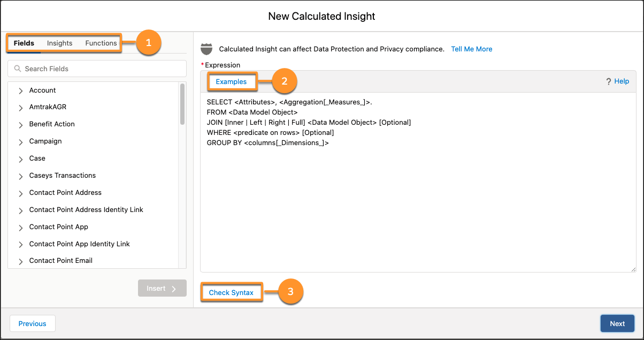Click the GROUP BY line

click(x=267, y=143)
